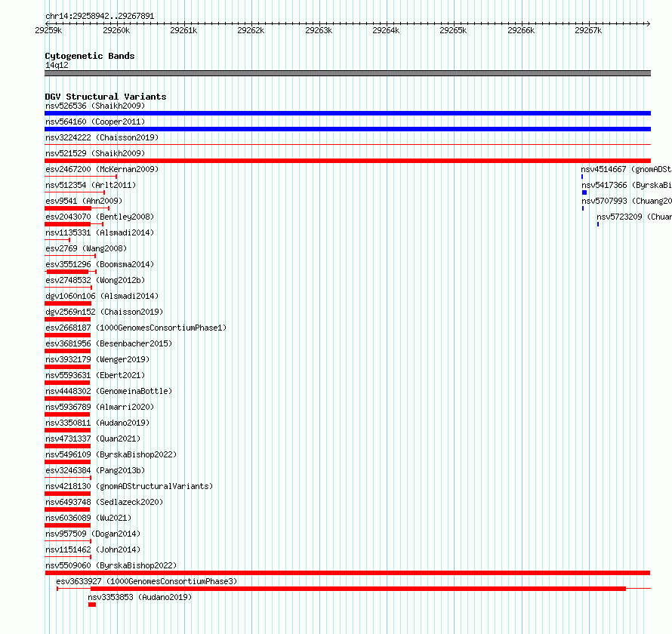Click nsv4218130 (gnomADStructuralVariants) label
This screenshot has height=634, width=672.
tap(129, 486)
